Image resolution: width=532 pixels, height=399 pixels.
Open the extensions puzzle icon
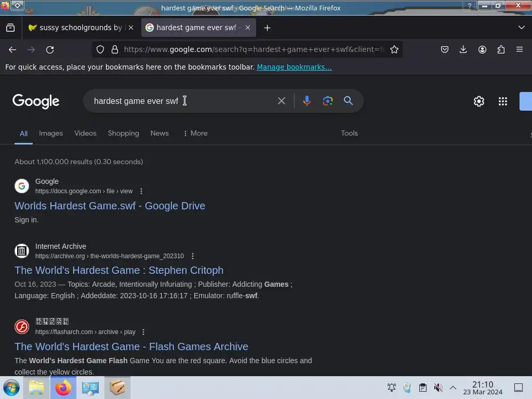(x=501, y=49)
